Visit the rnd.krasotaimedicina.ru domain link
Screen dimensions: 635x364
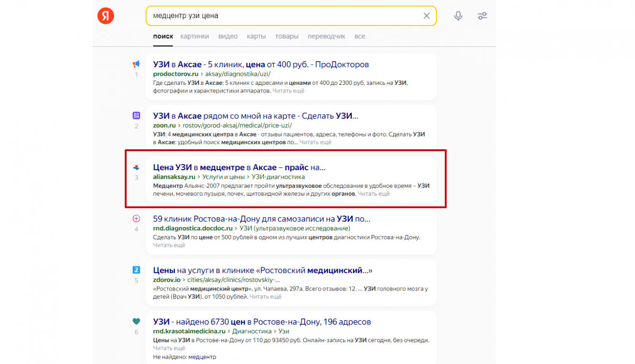point(189,331)
